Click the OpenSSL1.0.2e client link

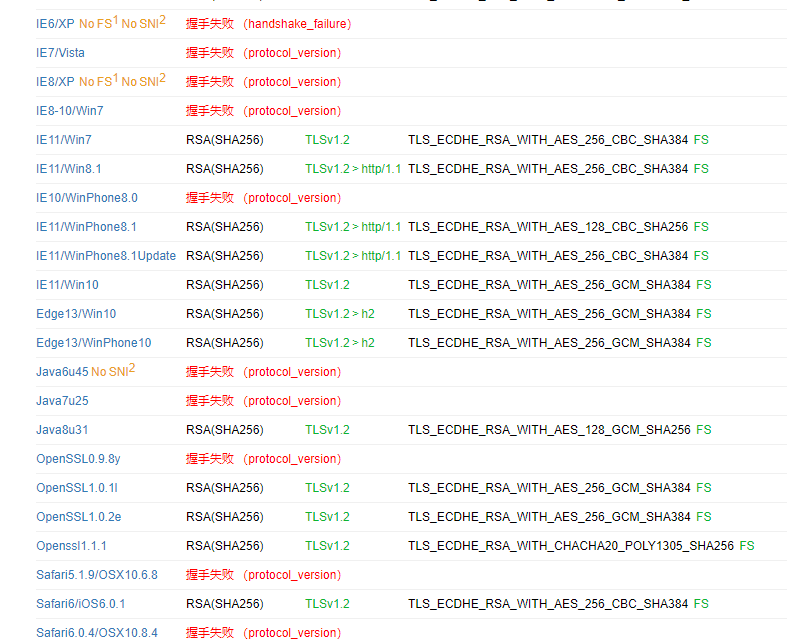(x=79, y=517)
